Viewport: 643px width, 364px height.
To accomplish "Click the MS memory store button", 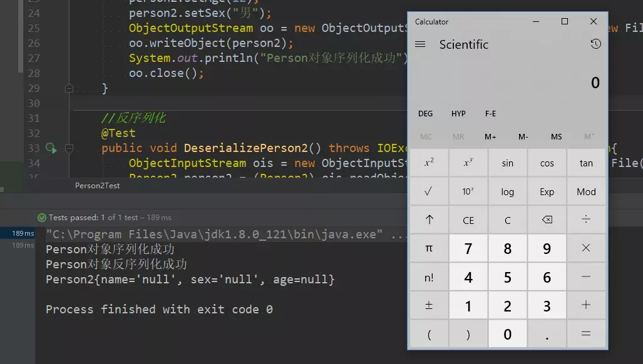I will point(556,137).
